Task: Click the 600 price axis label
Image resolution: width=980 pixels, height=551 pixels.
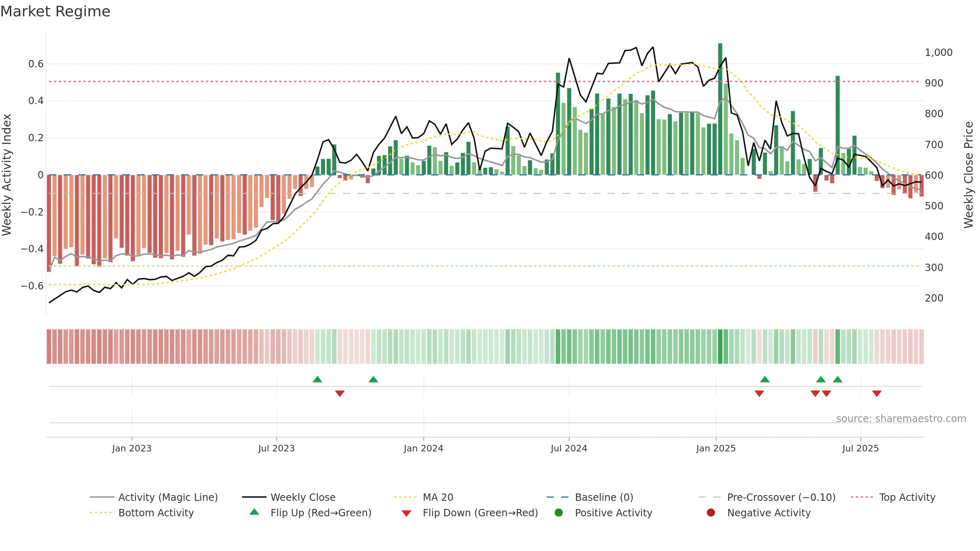Action: (x=934, y=176)
